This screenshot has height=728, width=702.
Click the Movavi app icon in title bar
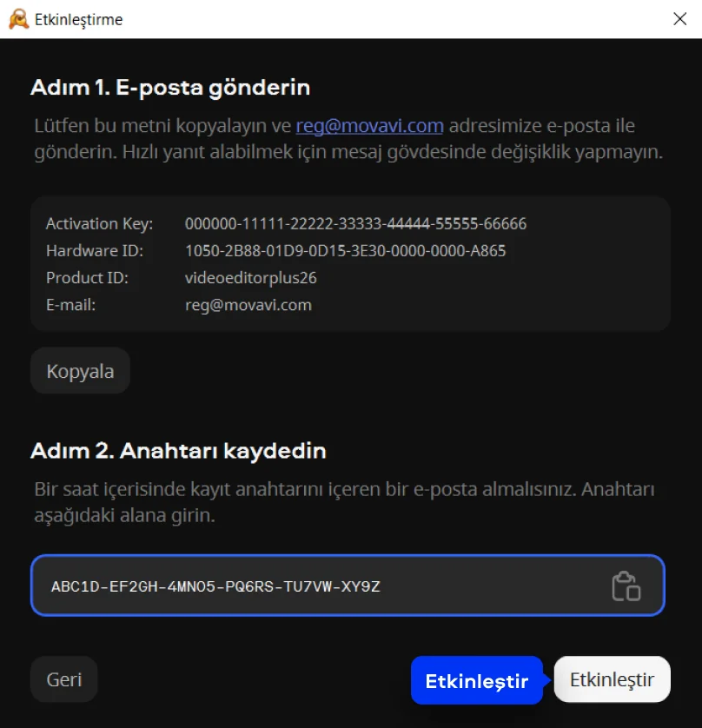pos(18,19)
